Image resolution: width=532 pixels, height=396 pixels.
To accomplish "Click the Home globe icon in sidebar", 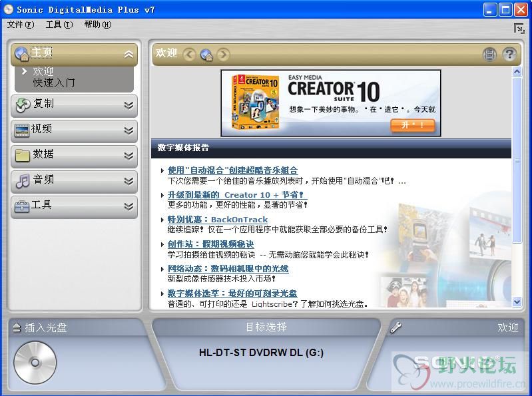I will 22,54.
